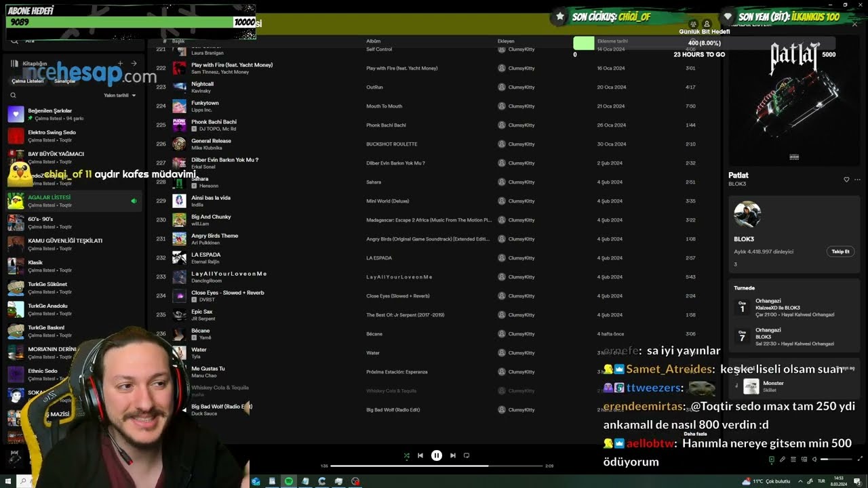Play the track Nightcall by Kavinsky
Screen dimensions: 868x488
click(434, 87)
